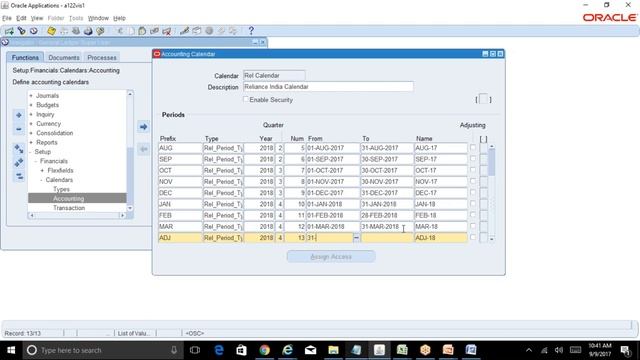Open the Edit menu
640x360 pixels.
tap(21, 18)
